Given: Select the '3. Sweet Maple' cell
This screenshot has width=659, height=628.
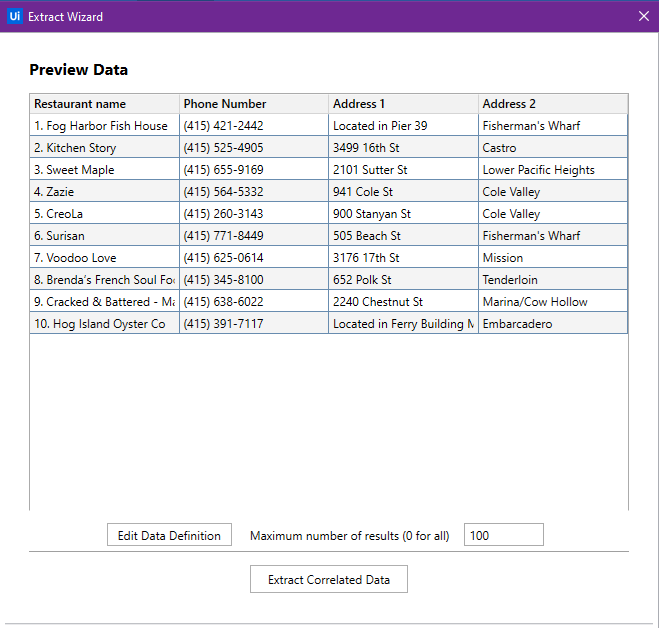Looking at the screenshot, I should 105,169.
